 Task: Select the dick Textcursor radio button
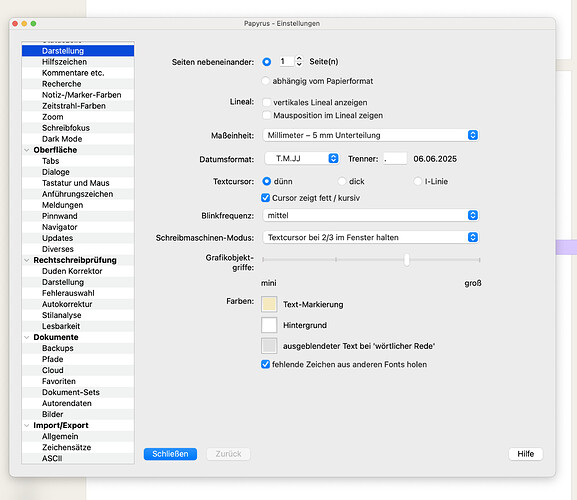point(342,181)
